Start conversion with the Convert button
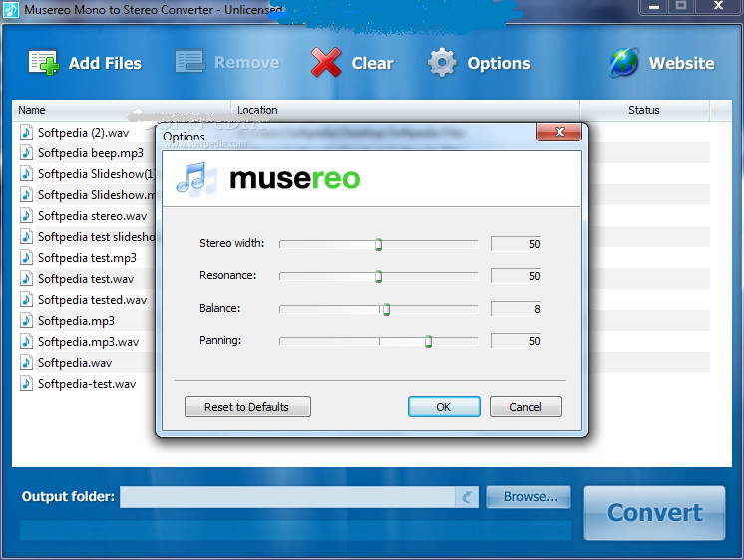The width and height of the screenshot is (744, 560). pyautogui.click(x=654, y=513)
